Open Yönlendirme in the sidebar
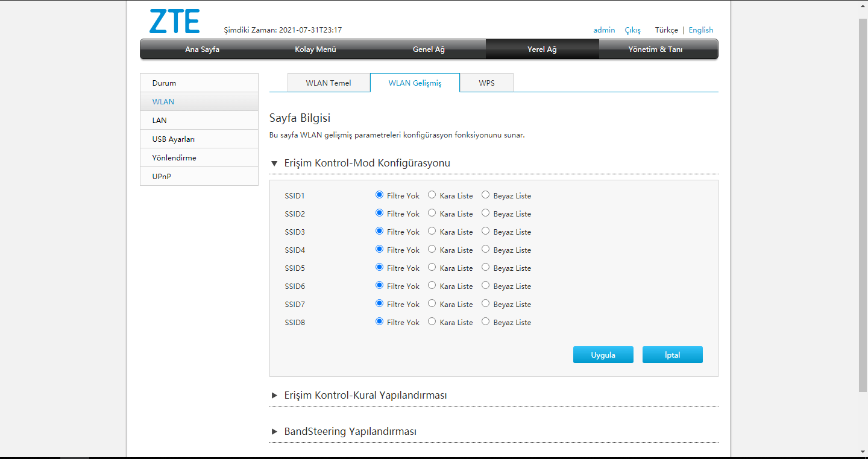The width and height of the screenshot is (868, 459). click(199, 157)
